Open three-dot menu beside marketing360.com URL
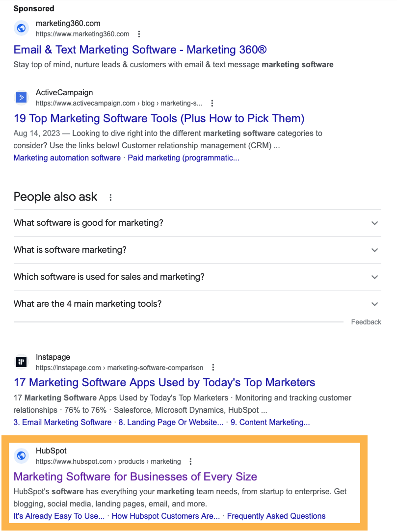The height and width of the screenshot is (532, 397). [139, 34]
